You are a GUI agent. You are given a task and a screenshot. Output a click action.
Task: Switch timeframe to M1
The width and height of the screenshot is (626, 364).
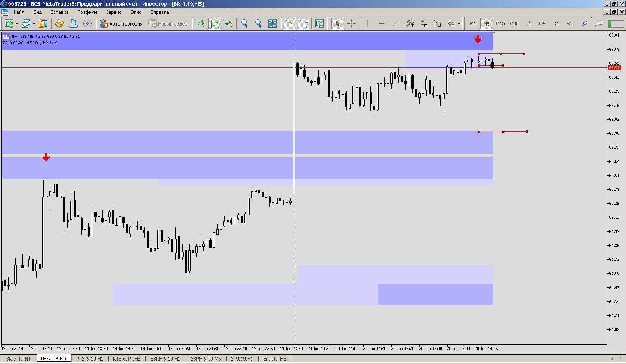[x=473, y=23]
